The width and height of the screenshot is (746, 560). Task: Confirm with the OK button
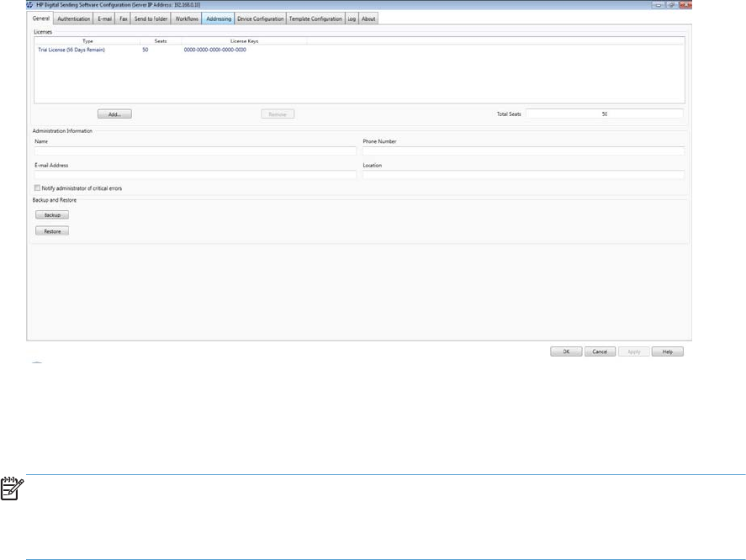(x=566, y=351)
